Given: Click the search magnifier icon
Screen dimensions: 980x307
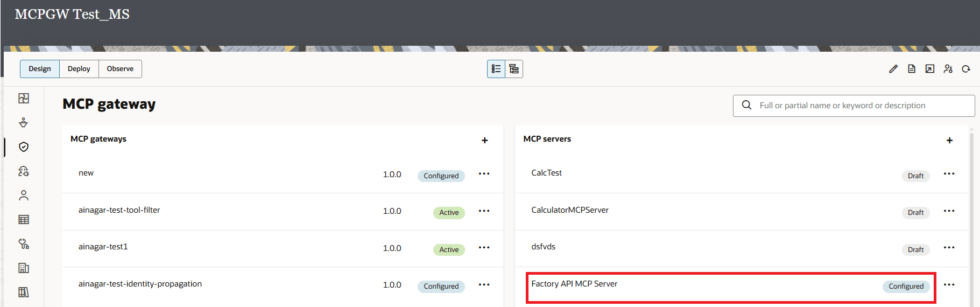Looking at the screenshot, I should coord(746,105).
